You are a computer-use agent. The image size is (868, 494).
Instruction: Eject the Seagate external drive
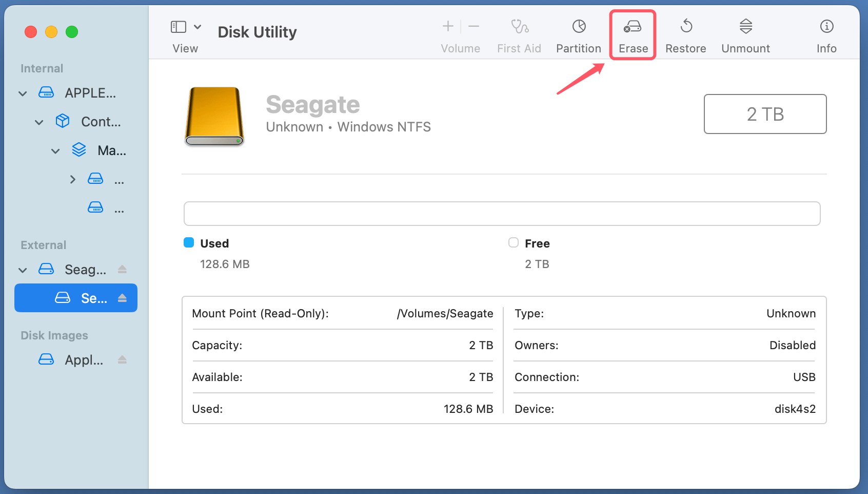click(122, 269)
